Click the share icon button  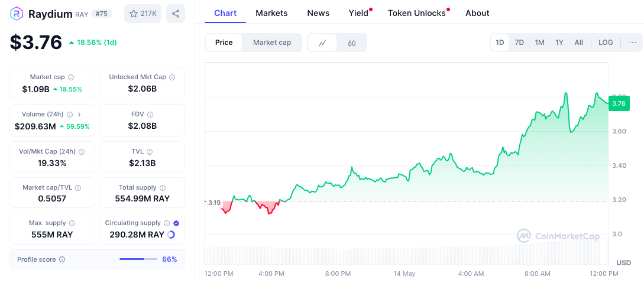[x=176, y=14]
